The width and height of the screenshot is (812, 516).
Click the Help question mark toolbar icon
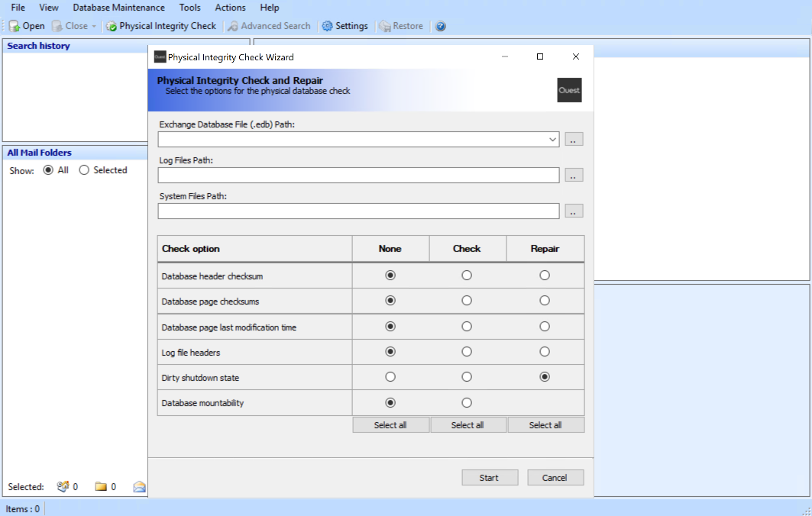(441, 25)
